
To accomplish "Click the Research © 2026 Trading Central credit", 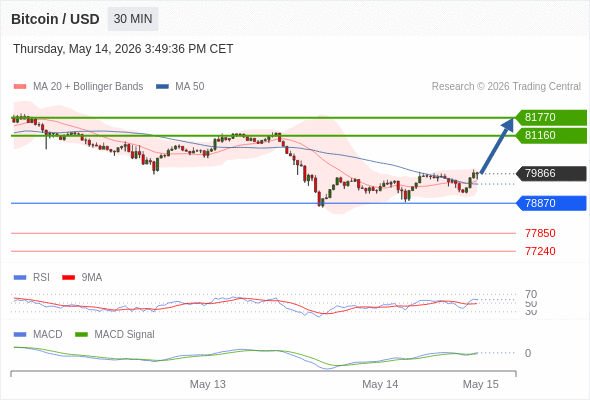I will pyautogui.click(x=506, y=87).
